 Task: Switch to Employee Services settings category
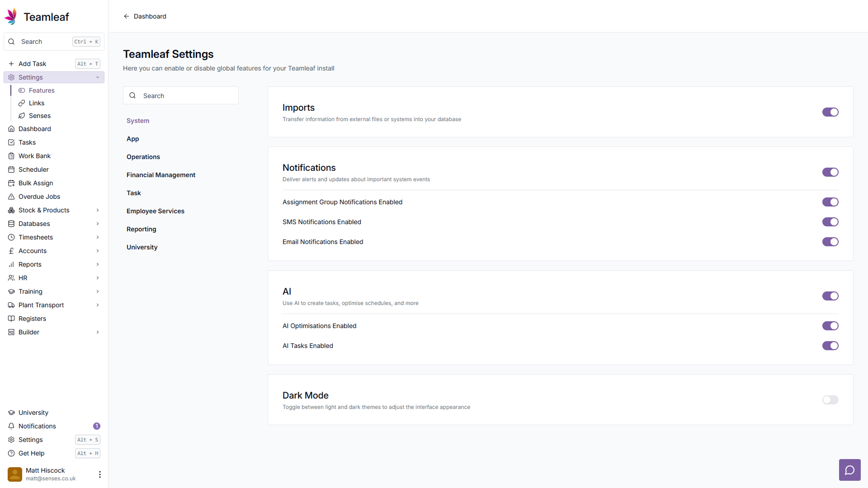pyautogui.click(x=156, y=211)
